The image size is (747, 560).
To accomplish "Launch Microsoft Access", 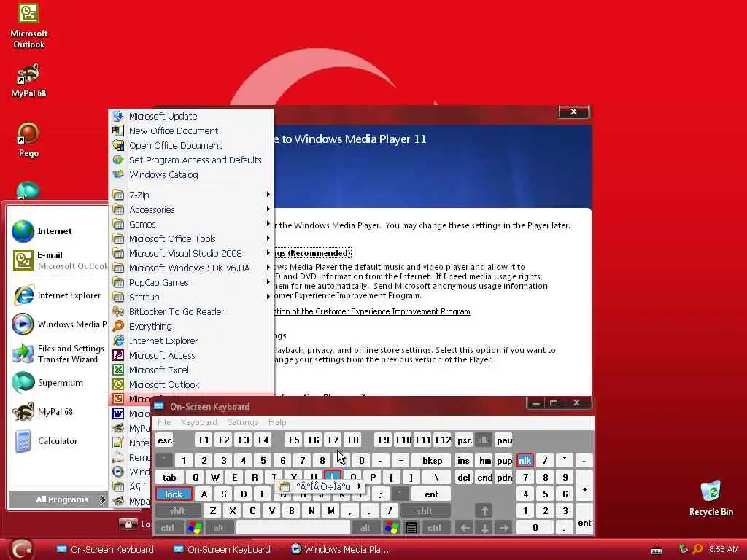I will (x=192, y=356).
